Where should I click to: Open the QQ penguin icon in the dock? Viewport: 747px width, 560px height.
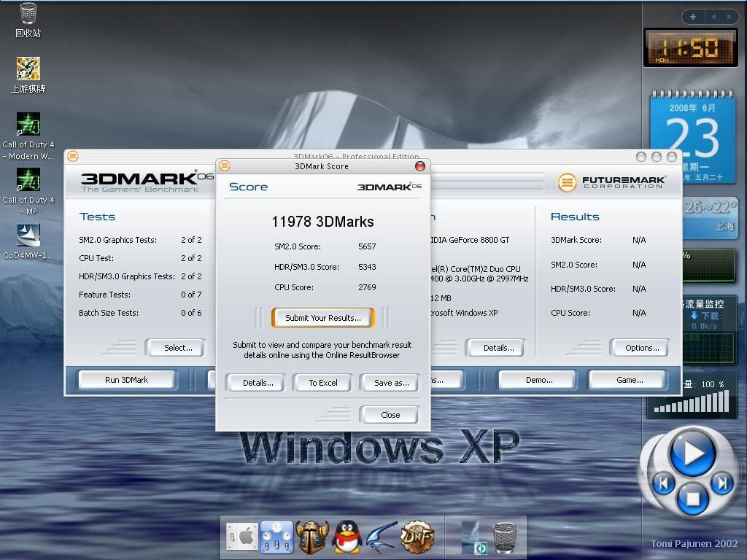click(x=347, y=537)
